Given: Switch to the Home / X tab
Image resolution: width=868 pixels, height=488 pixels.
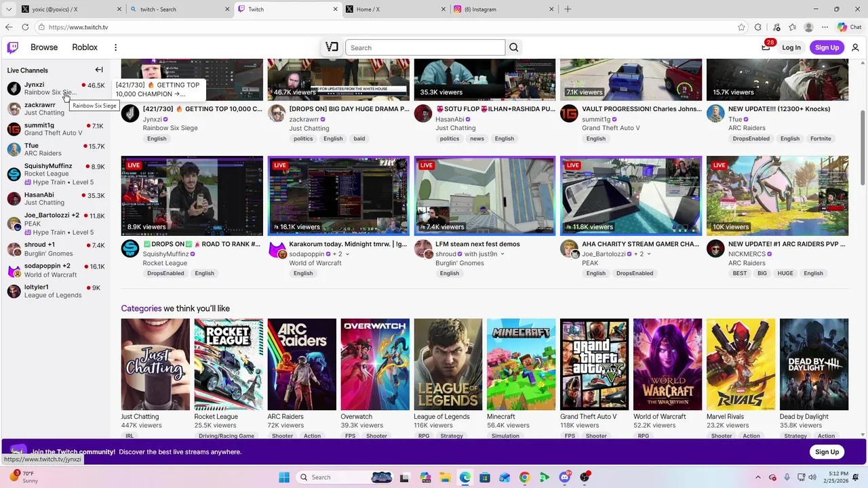Looking at the screenshot, I should click(395, 9).
